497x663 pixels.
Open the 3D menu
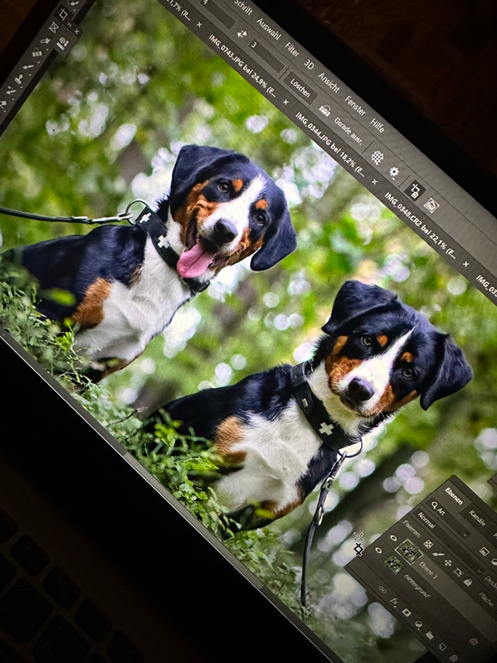pyautogui.click(x=309, y=64)
